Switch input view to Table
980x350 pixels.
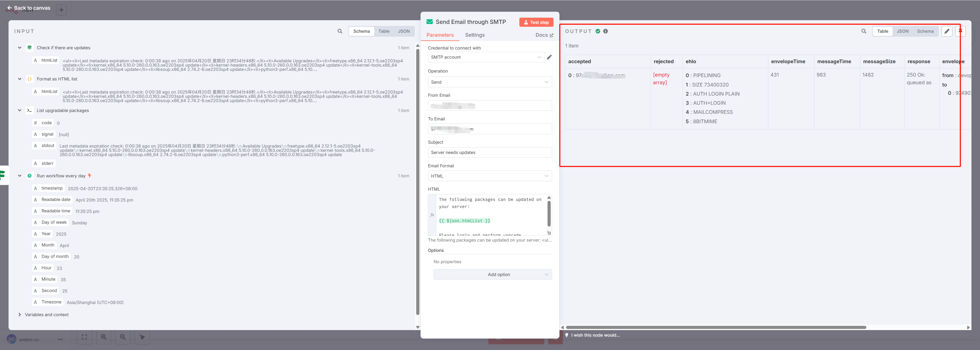tap(383, 31)
